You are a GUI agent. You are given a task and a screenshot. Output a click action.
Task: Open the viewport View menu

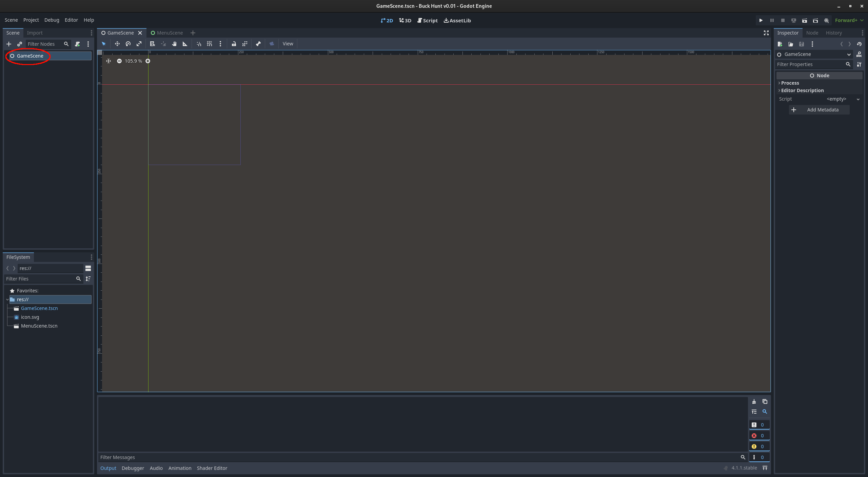[x=288, y=44]
